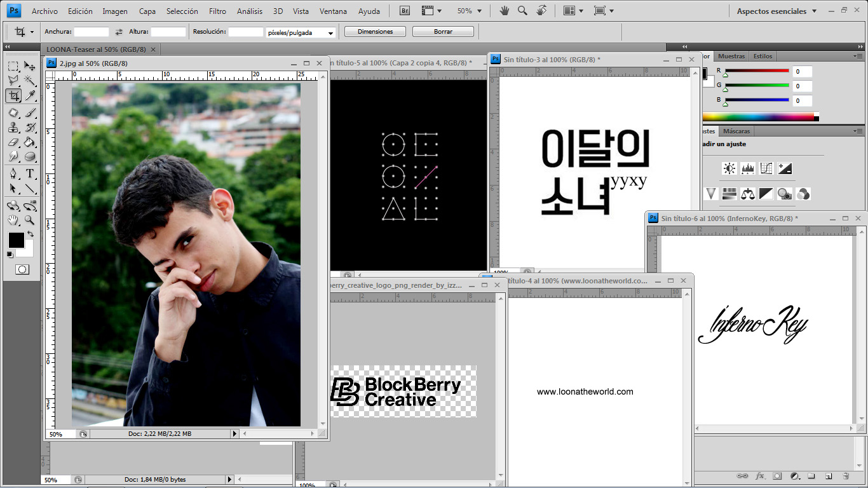This screenshot has height=488, width=868.
Task: Pick the Clone Stamp tool
Action: (13, 128)
